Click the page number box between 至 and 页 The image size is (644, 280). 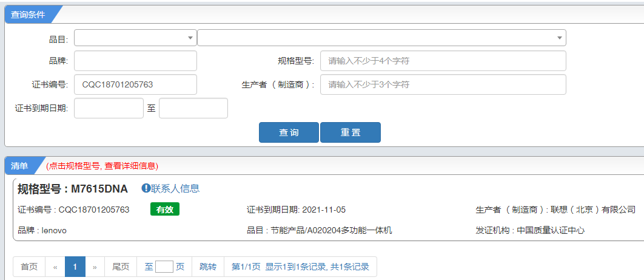coord(164,267)
